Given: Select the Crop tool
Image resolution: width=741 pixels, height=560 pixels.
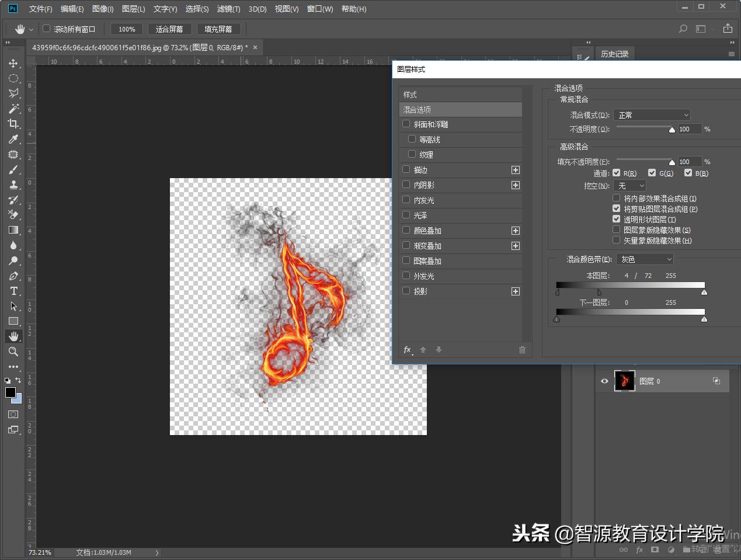Looking at the screenshot, I should (13, 124).
